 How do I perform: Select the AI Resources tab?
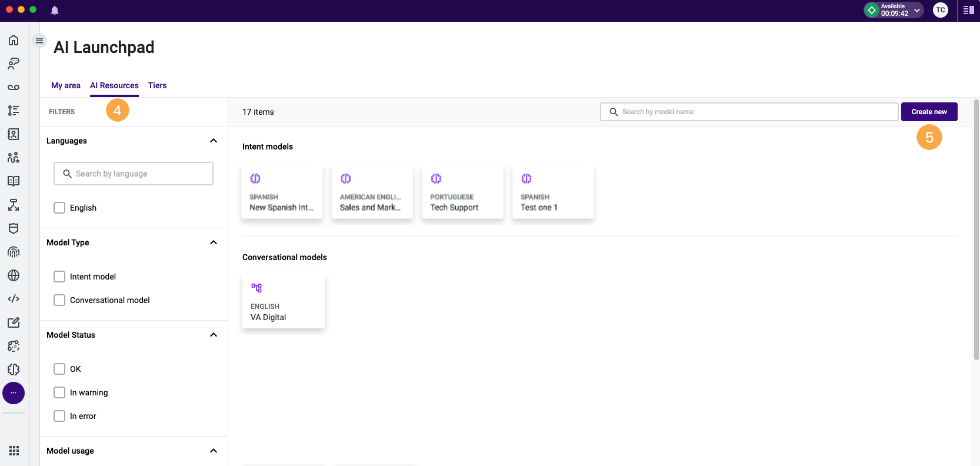[x=114, y=85]
